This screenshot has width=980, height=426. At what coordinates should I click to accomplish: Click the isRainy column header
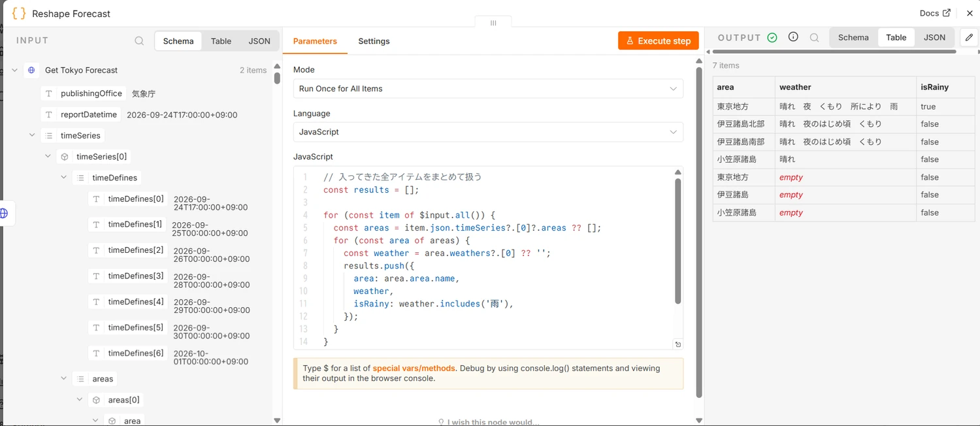pos(945,87)
